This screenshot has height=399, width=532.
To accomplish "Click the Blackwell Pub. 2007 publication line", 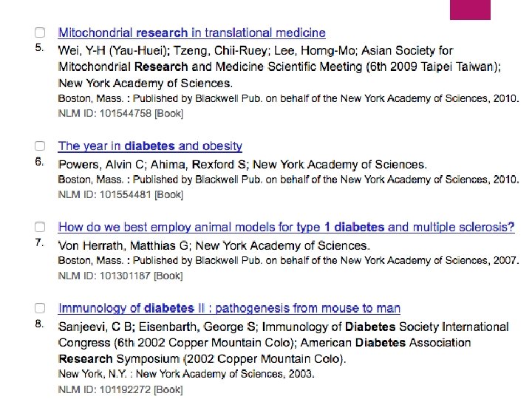I will [288, 260].
